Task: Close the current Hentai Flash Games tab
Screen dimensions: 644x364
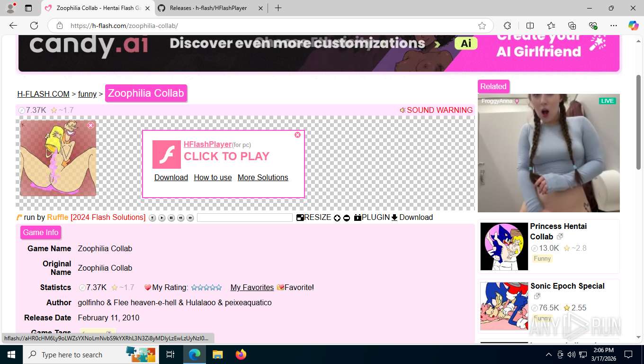Action: click(147, 8)
